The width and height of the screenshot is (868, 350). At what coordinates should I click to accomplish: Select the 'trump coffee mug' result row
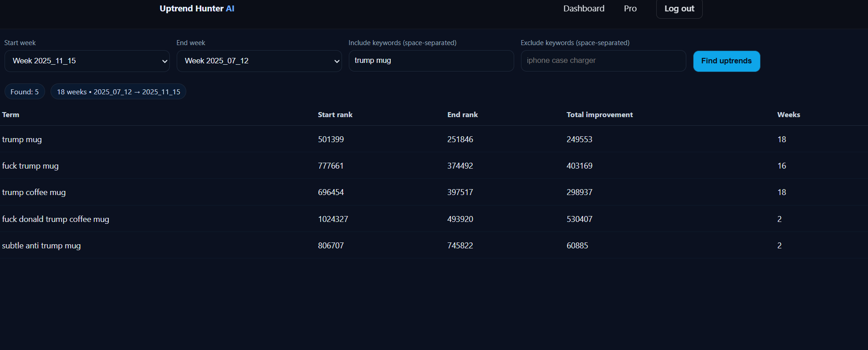34,192
